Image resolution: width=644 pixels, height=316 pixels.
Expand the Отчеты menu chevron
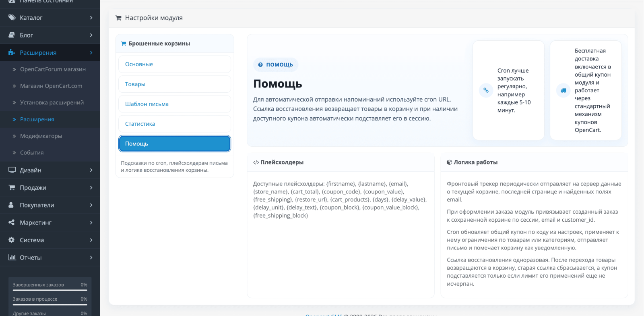pos(91,258)
